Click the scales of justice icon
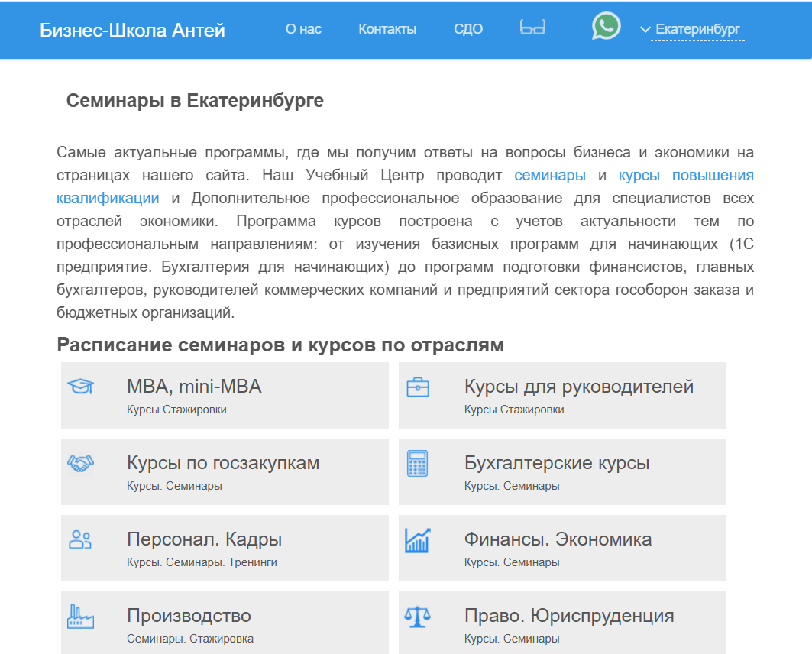812x654 pixels. point(417,617)
